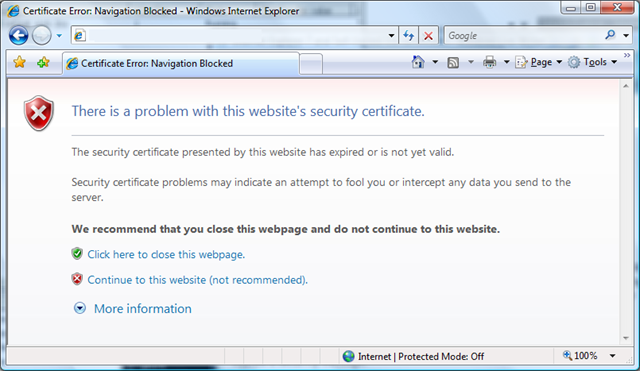Click the red shield error icon
The height and width of the screenshot is (371, 640).
coord(38,113)
